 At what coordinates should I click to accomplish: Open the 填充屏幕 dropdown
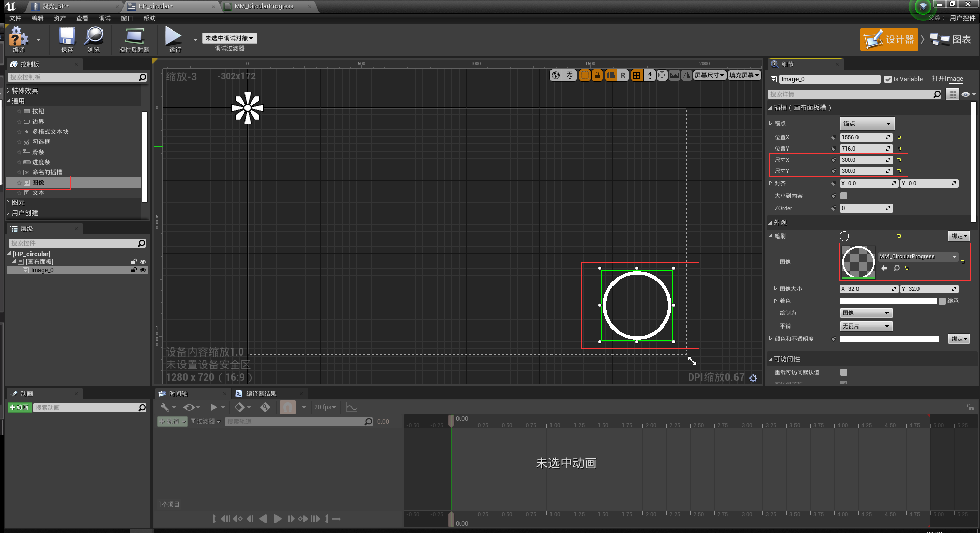tap(744, 75)
